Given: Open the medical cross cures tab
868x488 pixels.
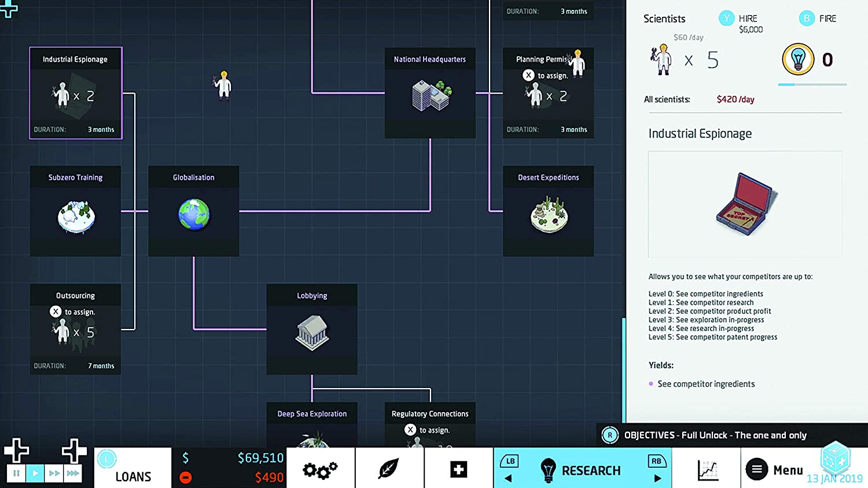Looking at the screenshot, I should pyautogui.click(x=458, y=469).
